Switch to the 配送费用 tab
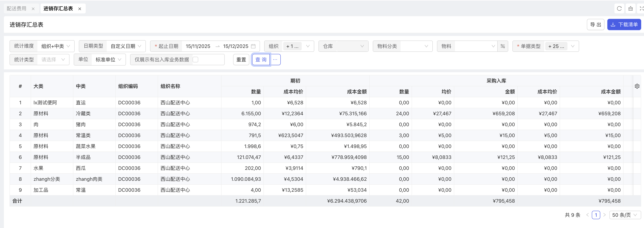The image size is (644, 228). coord(17,9)
